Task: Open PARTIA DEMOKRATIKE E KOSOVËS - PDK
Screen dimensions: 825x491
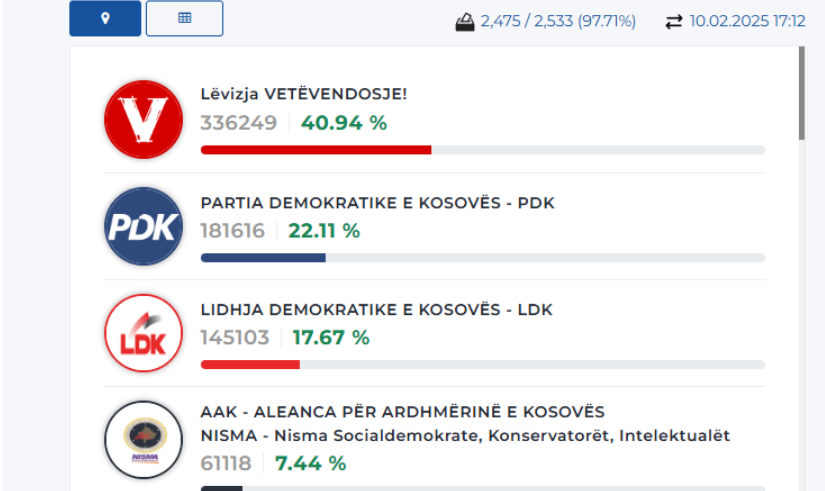Action: 377,203
